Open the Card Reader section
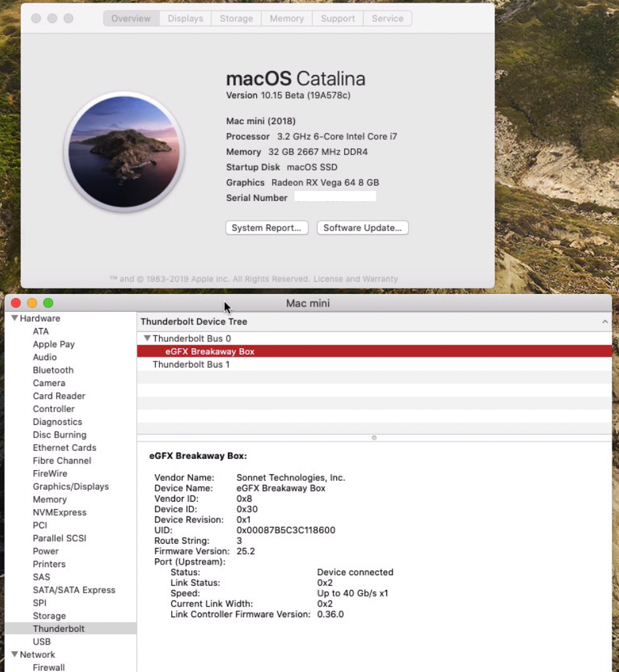Viewport: 619px width, 672px height. pos(59,396)
